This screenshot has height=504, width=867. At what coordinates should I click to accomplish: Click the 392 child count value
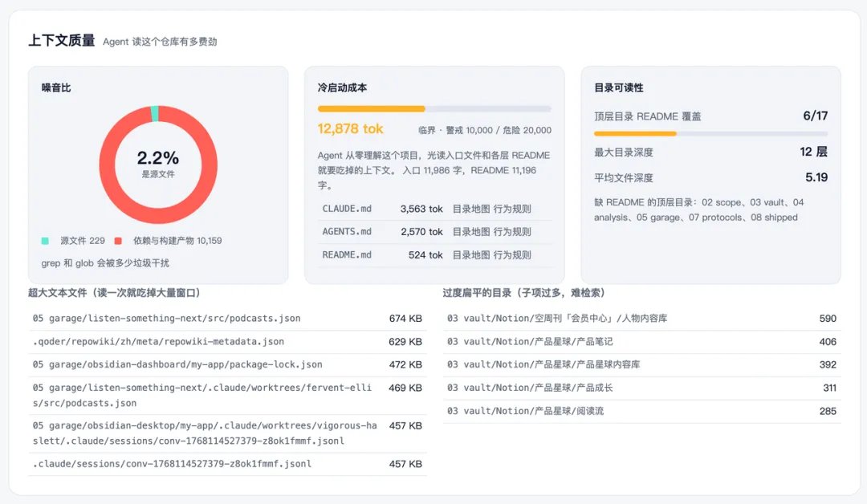tap(828, 365)
